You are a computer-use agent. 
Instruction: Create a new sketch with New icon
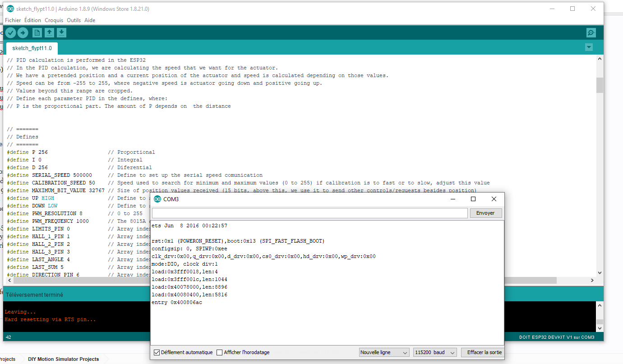pos(37,32)
